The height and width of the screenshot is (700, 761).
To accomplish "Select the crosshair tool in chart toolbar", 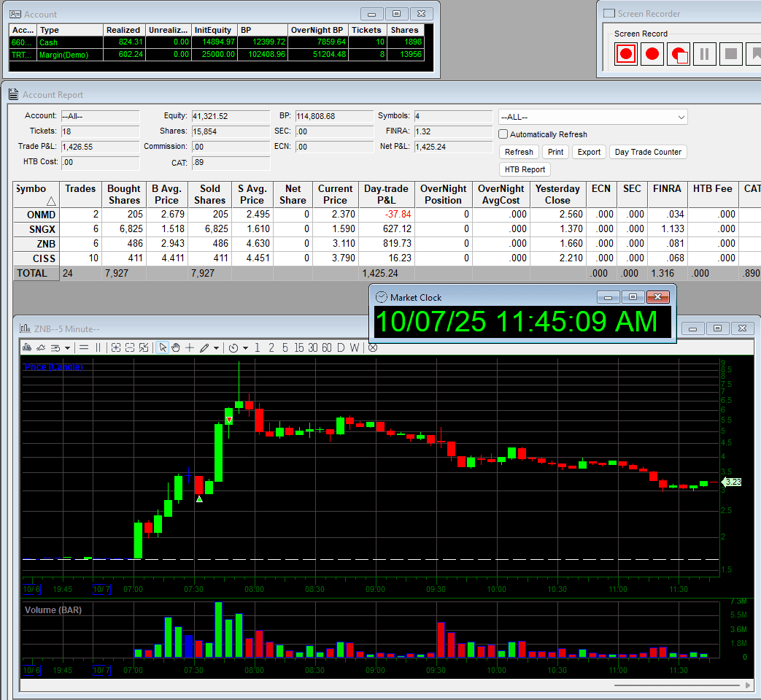I will [190, 347].
